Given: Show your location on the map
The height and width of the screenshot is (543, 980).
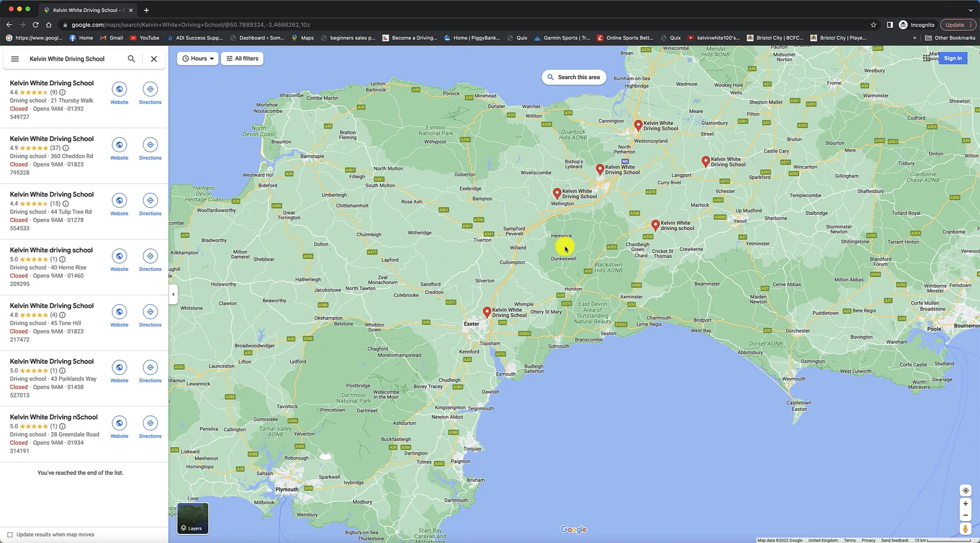Looking at the screenshot, I should tap(965, 490).
